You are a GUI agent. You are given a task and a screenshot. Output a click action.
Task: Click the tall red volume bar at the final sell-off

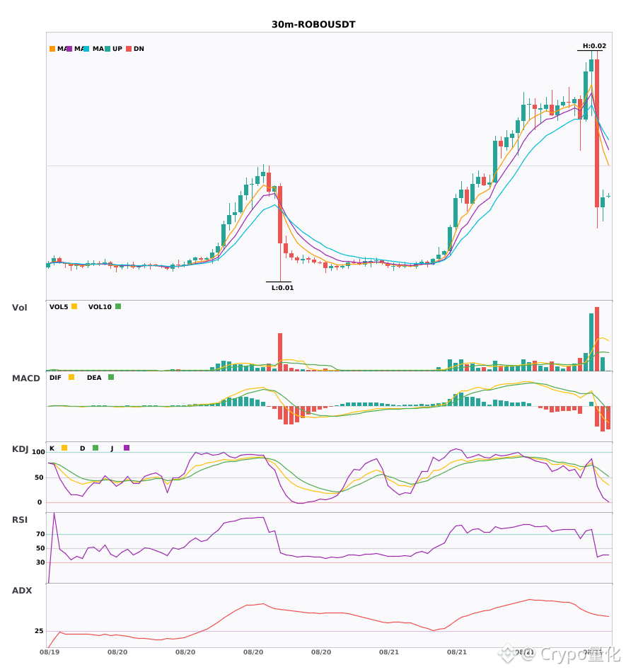point(597,339)
